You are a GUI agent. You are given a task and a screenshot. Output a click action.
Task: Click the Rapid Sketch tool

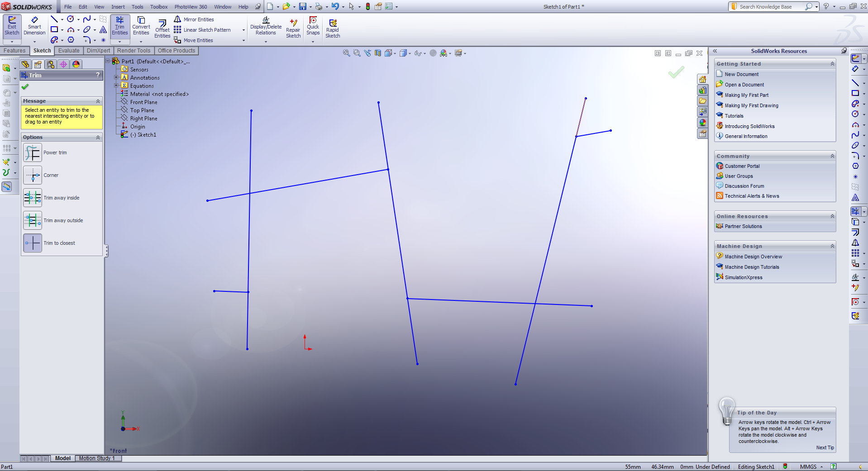tap(333, 29)
